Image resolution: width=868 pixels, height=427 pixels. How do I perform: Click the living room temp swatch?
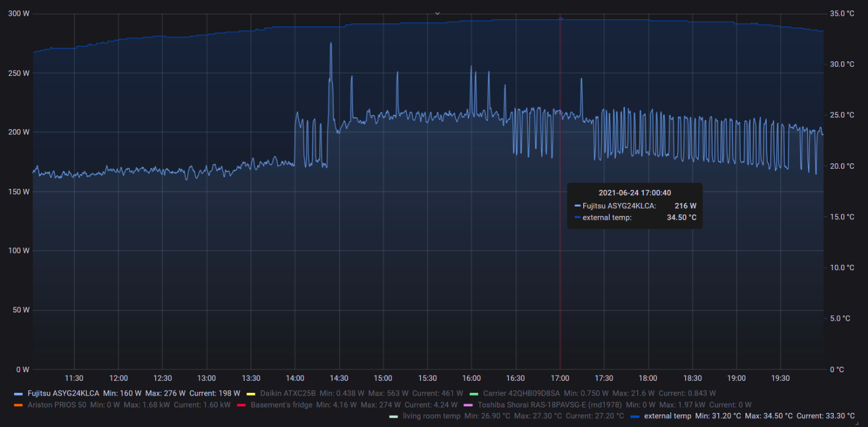coord(393,417)
